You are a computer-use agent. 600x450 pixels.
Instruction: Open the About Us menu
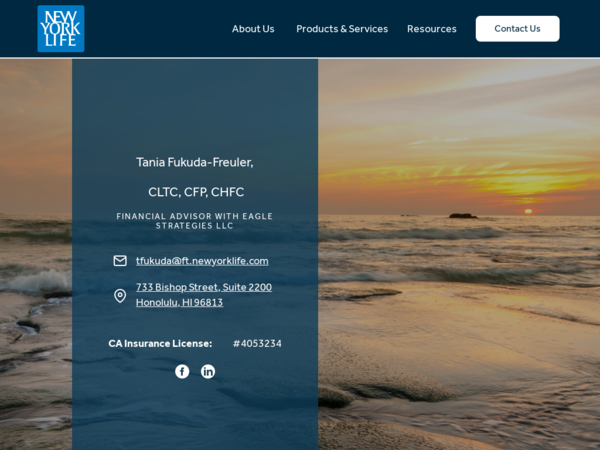click(253, 29)
